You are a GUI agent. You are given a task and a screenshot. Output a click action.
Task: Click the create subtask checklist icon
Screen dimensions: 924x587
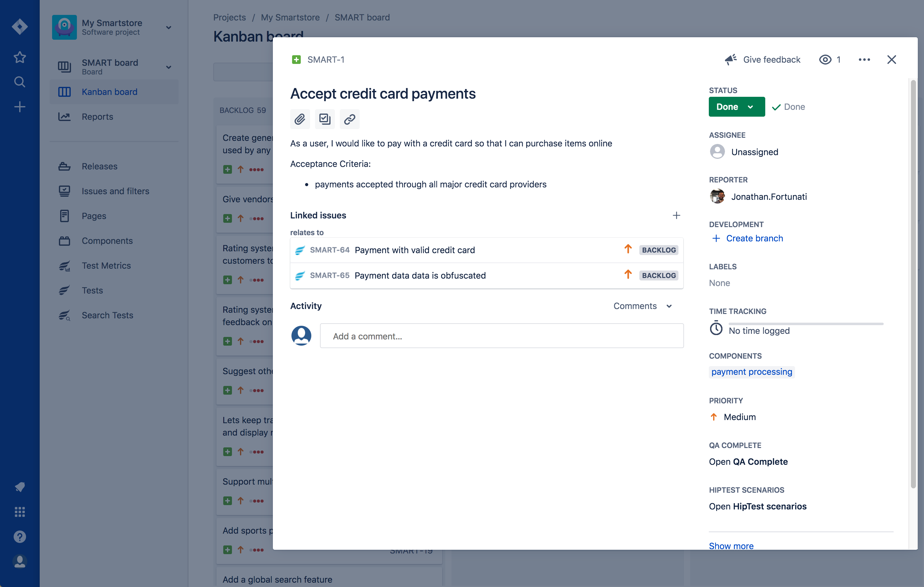point(325,119)
